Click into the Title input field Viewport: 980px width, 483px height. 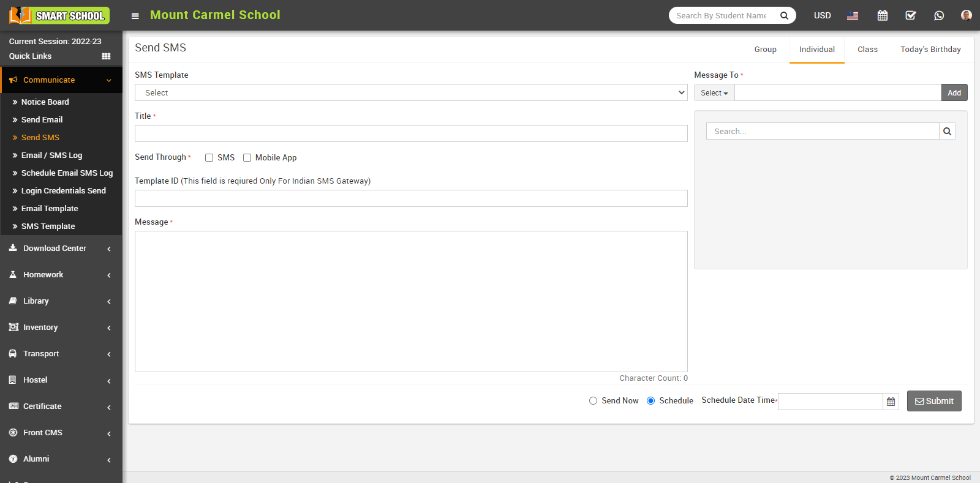pyautogui.click(x=410, y=133)
